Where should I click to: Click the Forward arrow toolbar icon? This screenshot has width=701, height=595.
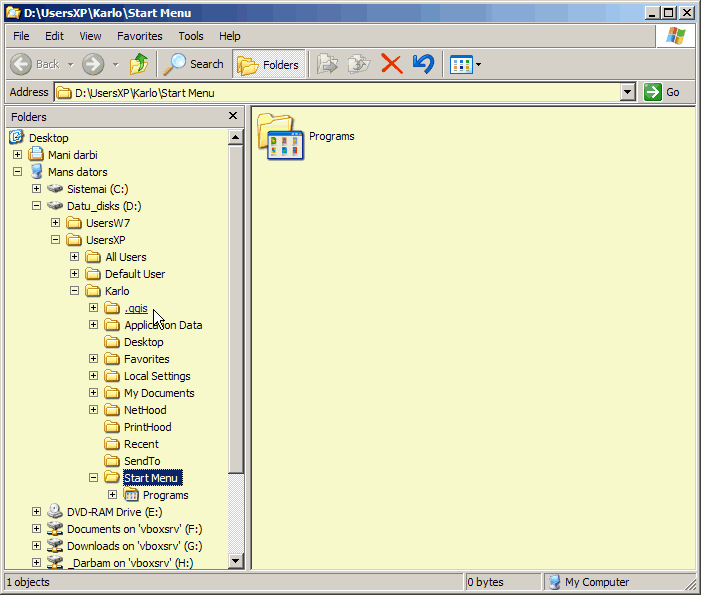(93, 64)
